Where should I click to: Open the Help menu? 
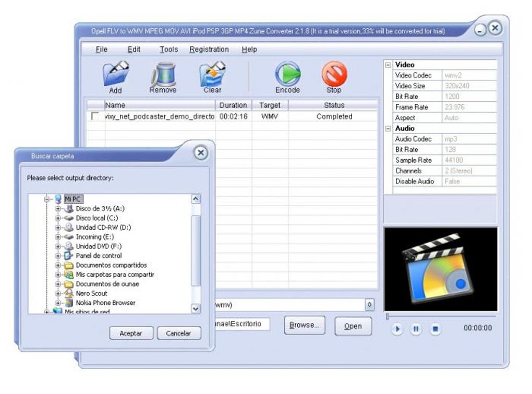tap(249, 50)
